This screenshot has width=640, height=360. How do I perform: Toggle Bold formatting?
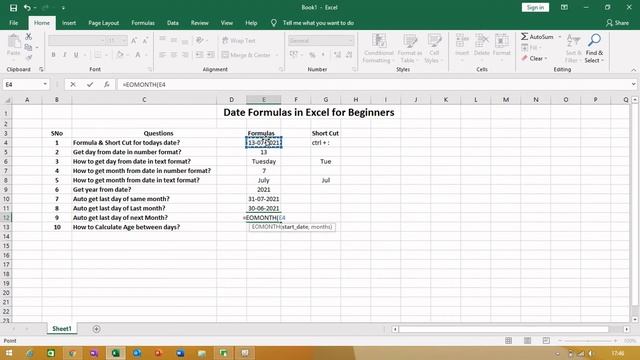coord(53,55)
